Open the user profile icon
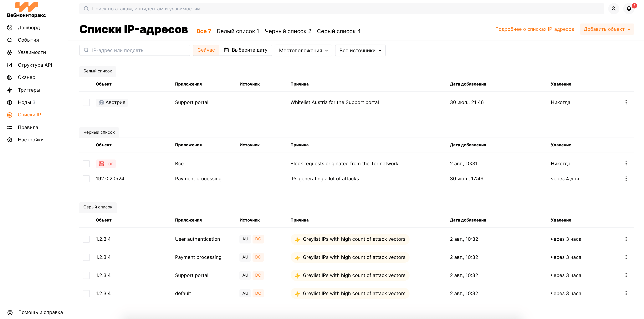This screenshot has width=644, height=319. tap(614, 9)
